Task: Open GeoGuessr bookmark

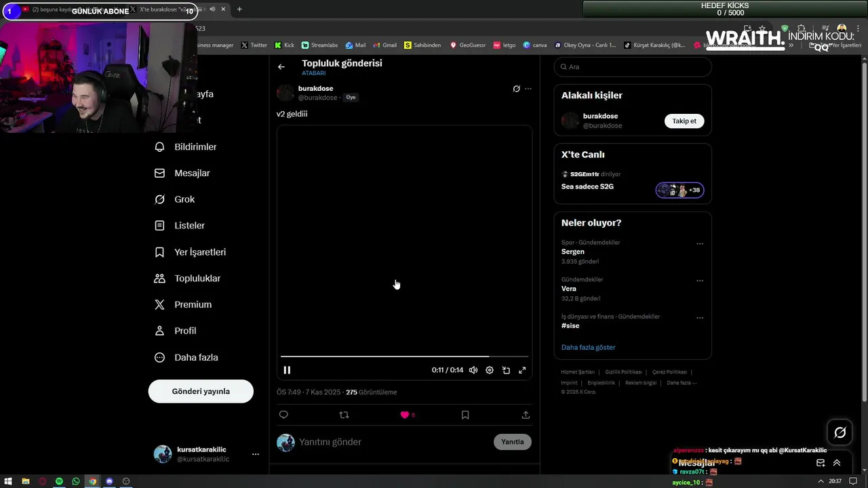Action: point(468,45)
